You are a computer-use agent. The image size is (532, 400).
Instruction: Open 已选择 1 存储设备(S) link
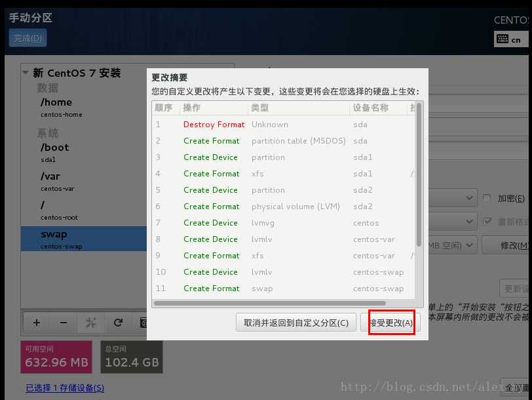coord(65,388)
